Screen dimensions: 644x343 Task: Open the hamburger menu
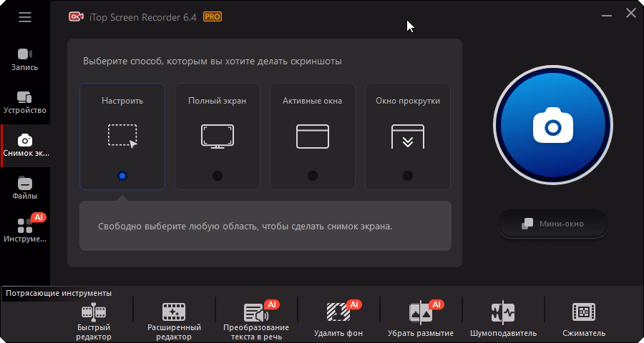pos(25,17)
